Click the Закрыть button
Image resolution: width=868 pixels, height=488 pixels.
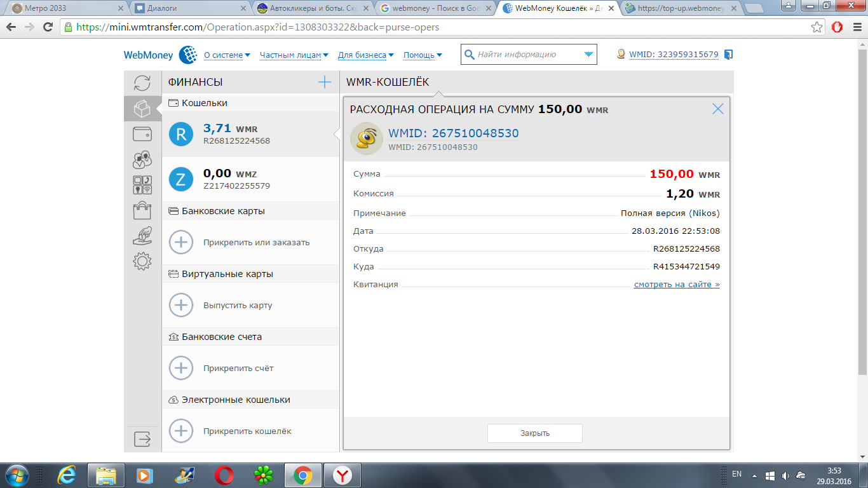tap(535, 433)
